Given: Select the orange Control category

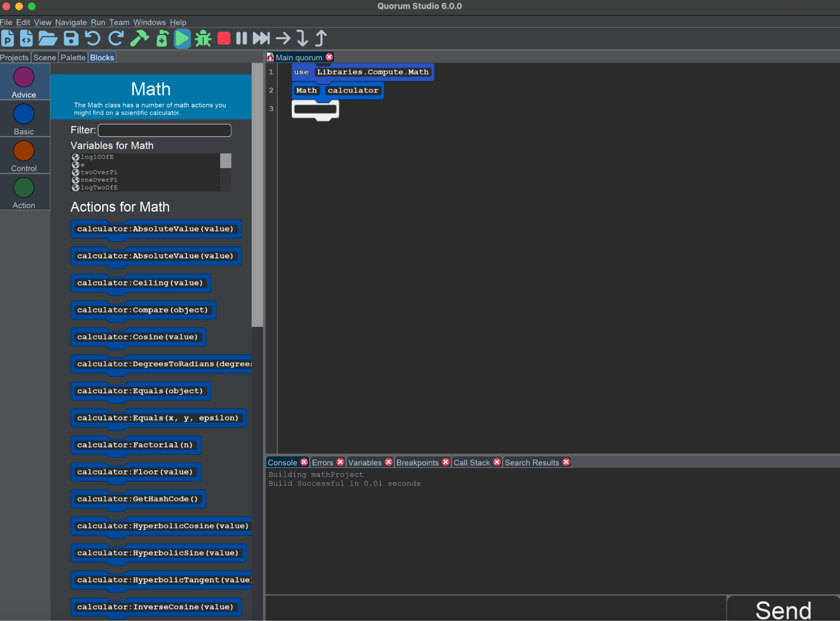Looking at the screenshot, I should click(x=24, y=156).
